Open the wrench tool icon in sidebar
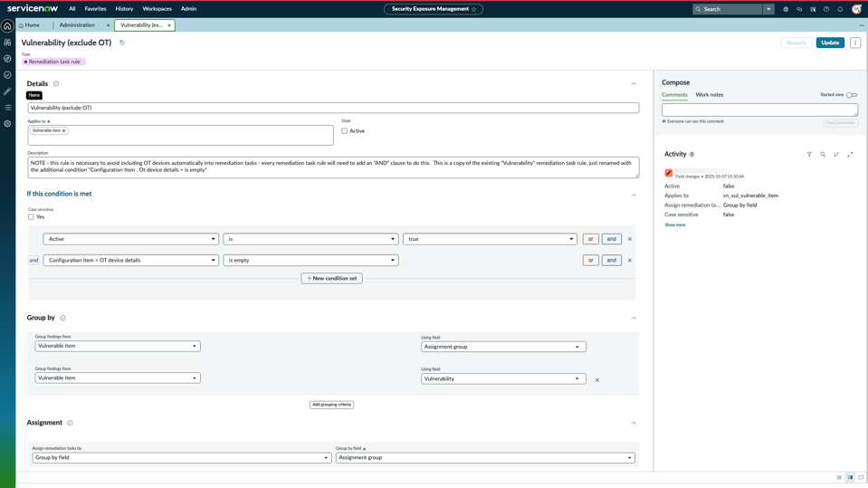 7,91
